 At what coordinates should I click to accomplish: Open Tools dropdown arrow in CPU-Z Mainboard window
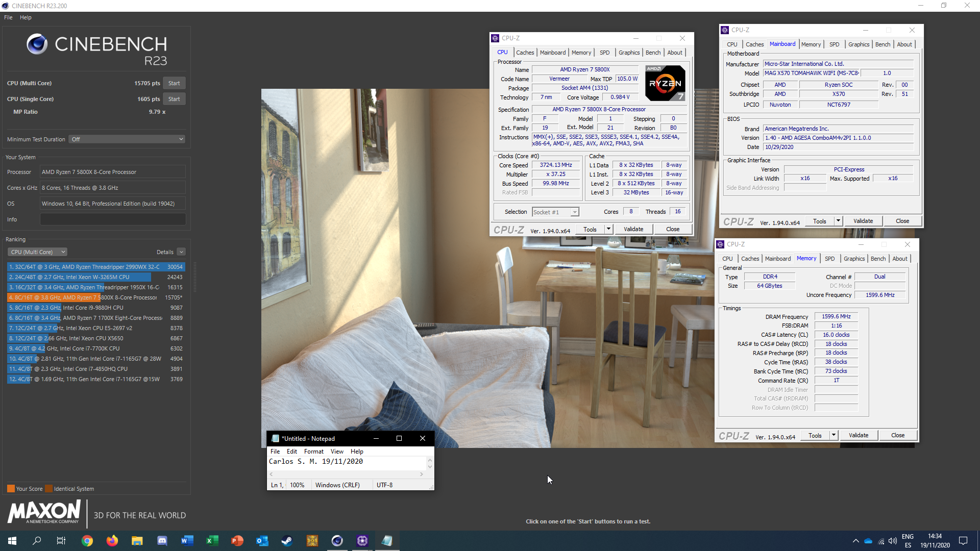(x=838, y=221)
